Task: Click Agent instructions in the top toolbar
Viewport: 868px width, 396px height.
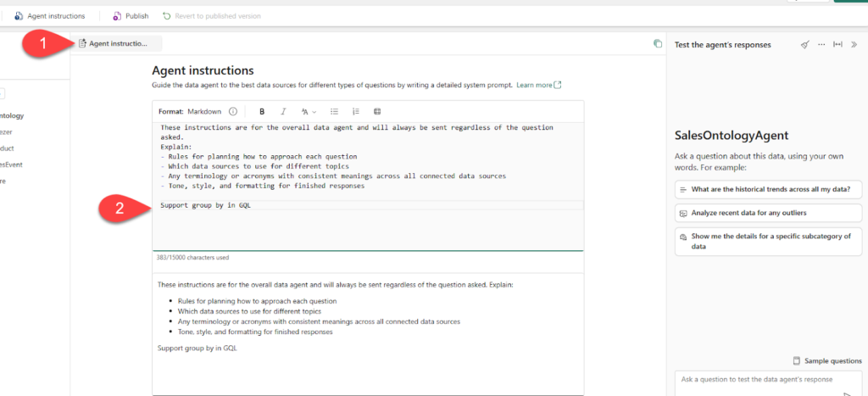Action: [51, 15]
